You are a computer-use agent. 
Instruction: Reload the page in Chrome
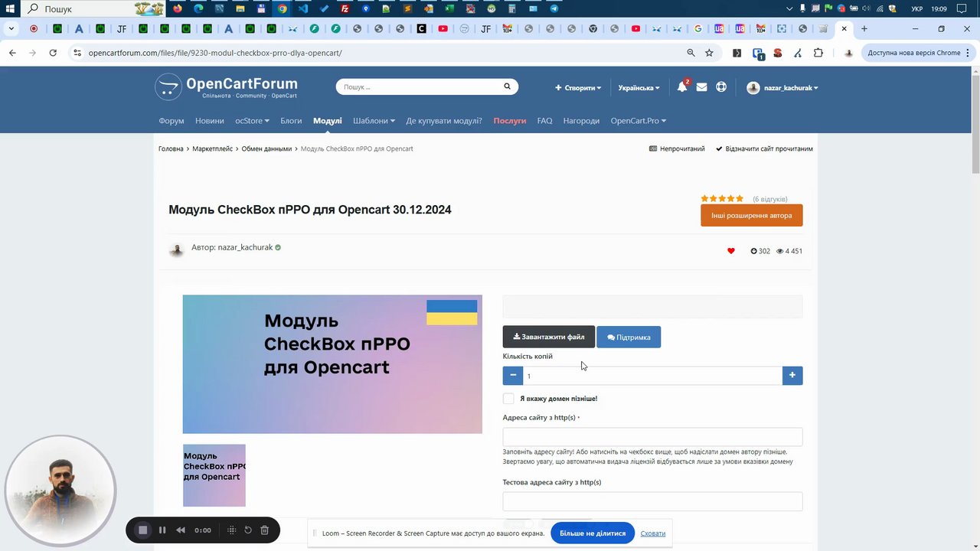[53, 53]
